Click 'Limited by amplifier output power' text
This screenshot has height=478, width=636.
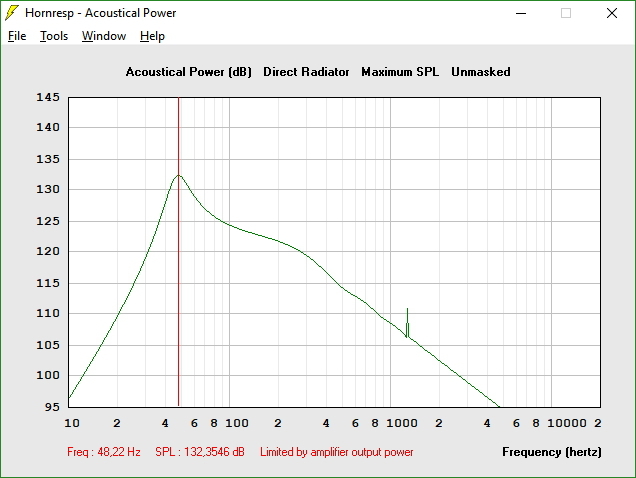tap(337, 452)
